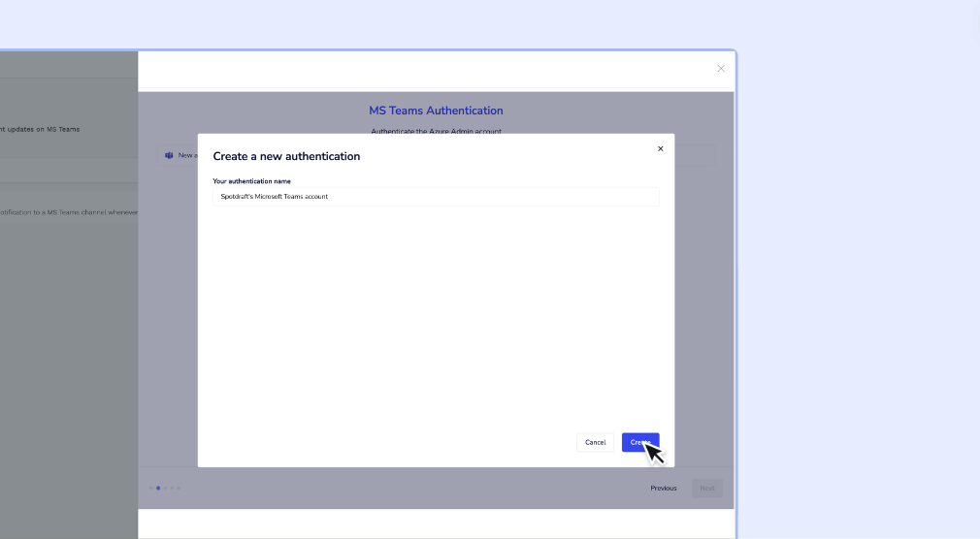Go to the Previous step

pos(663,488)
